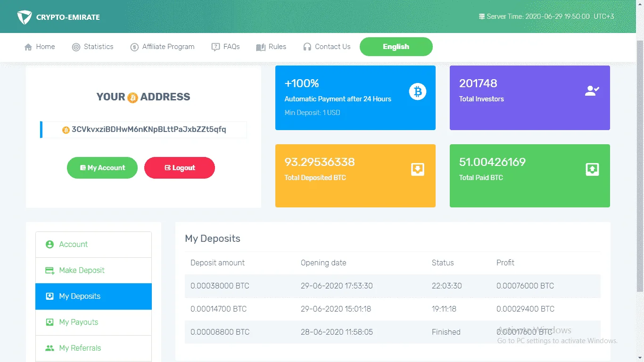The height and width of the screenshot is (362, 644).
Task: Select My Deposits in the sidebar
Action: click(94, 296)
